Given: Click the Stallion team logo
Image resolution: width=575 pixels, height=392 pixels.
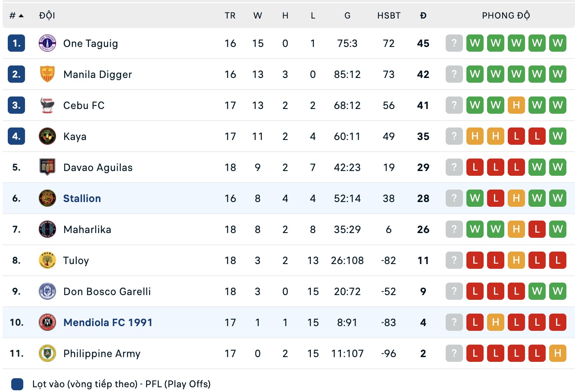Looking at the screenshot, I should 47,198.
